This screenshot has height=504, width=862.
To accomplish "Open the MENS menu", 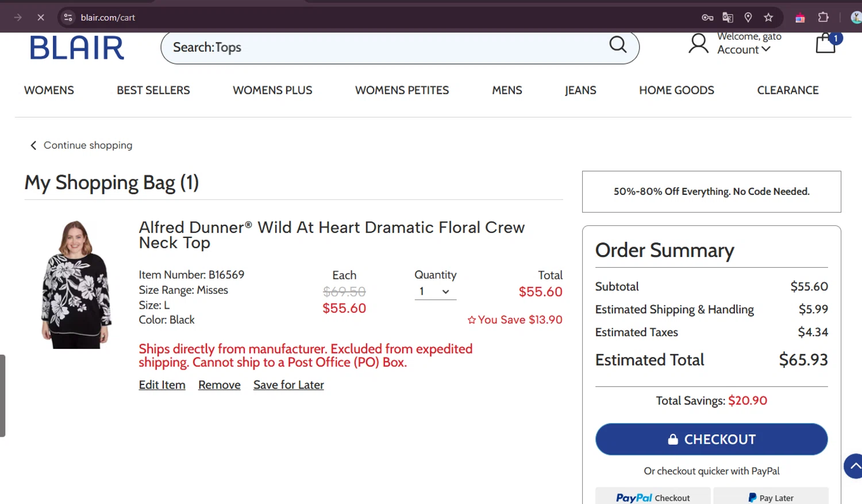I will point(507,90).
